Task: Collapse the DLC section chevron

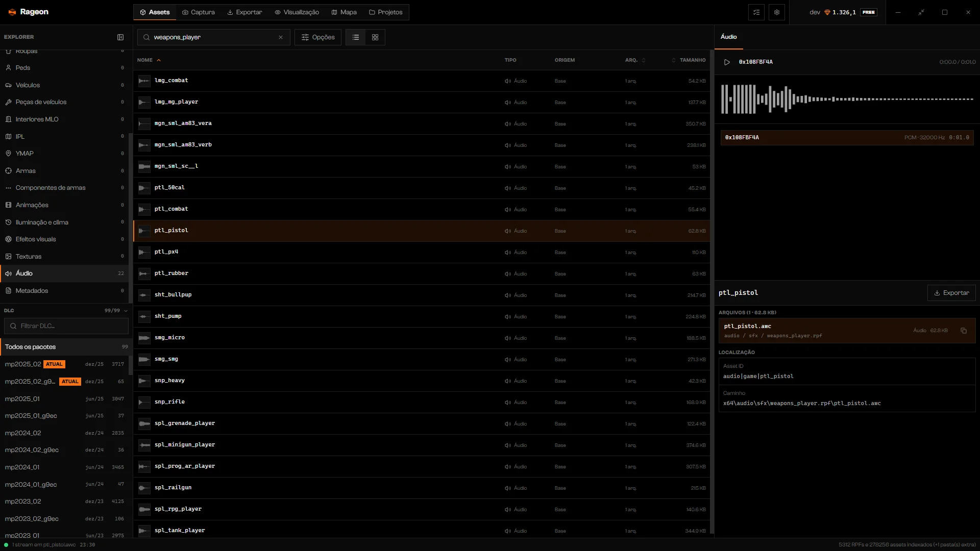Action: tap(126, 311)
